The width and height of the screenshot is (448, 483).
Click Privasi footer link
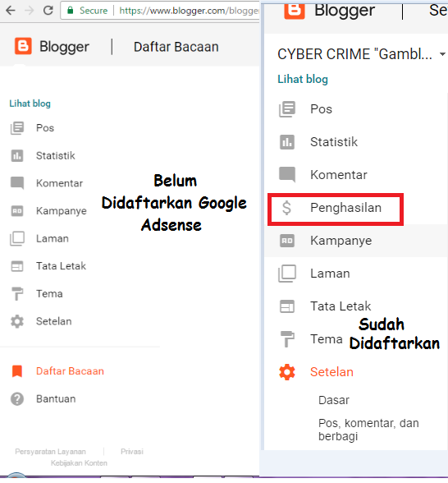132,452
